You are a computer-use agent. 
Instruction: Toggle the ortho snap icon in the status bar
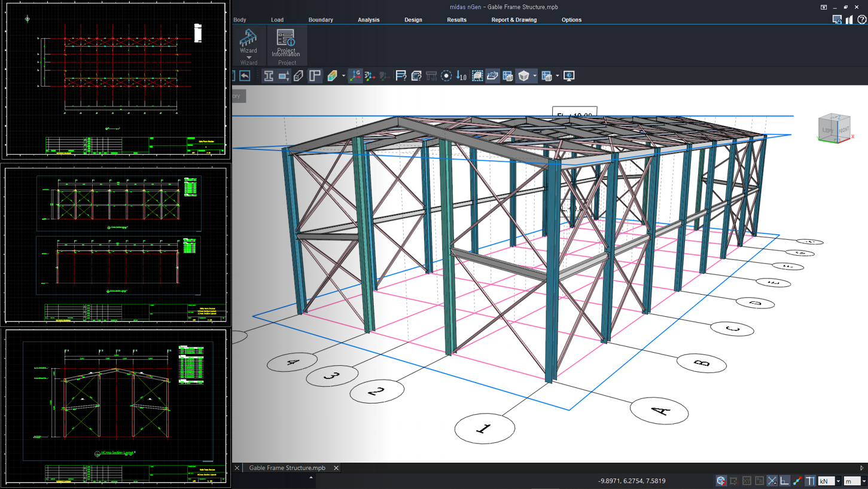(x=784, y=480)
